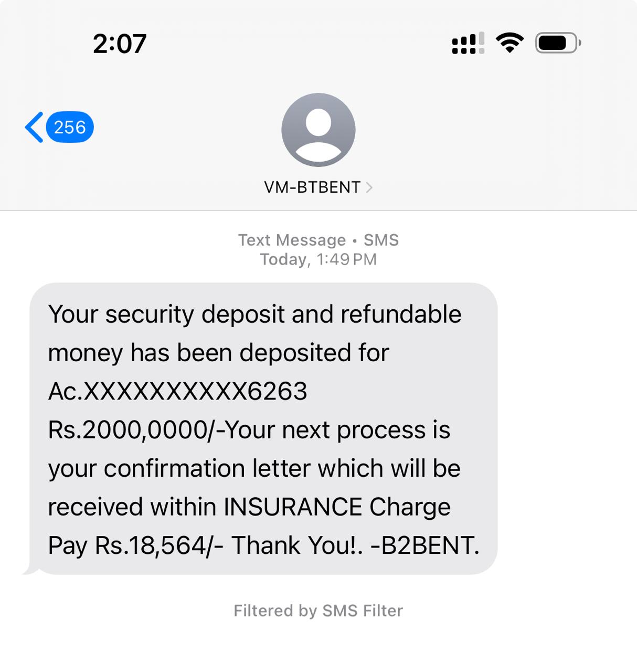Open the gray contact avatar

(x=318, y=130)
